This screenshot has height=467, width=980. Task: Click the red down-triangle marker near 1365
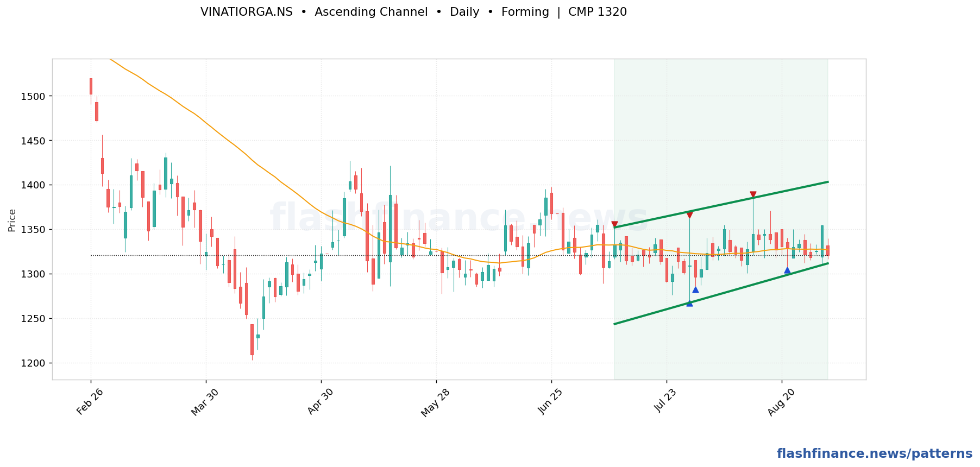coord(689,215)
